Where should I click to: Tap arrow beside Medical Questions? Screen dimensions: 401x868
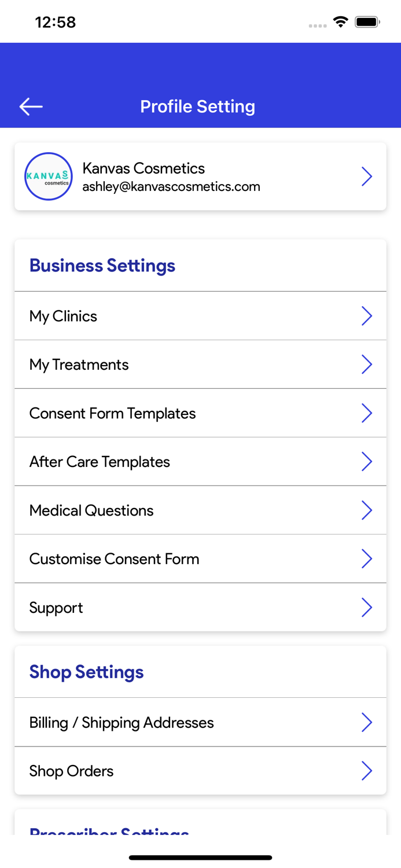click(x=366, y=510)
